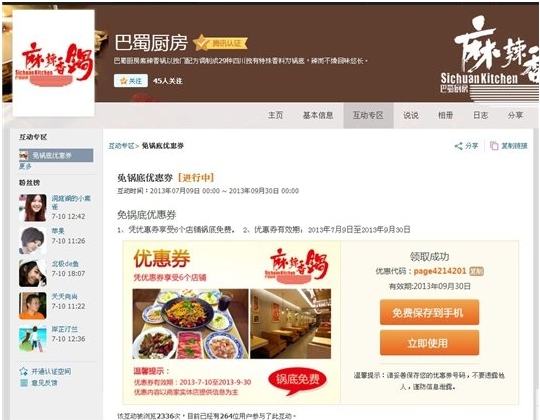Viewport: 540px width, 420px height.
Task: Open the 日志 tab
Action: pos(480,115)
